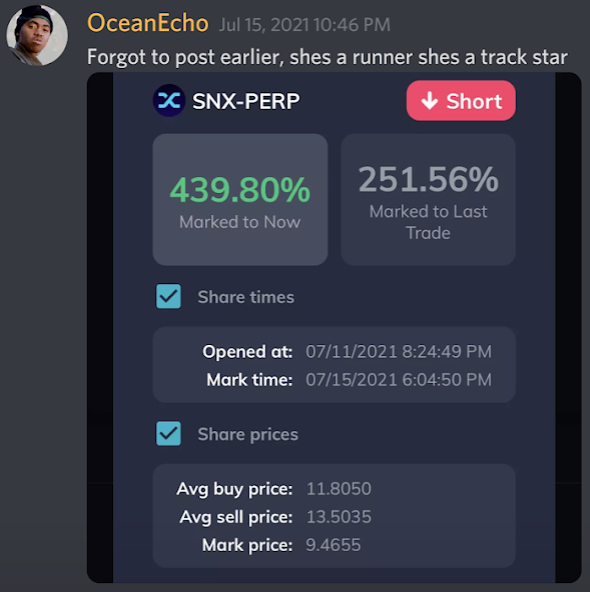590x592 pixels.
Task: Click the message timestamp Jul 15, 2021
Action: (305, 25)
